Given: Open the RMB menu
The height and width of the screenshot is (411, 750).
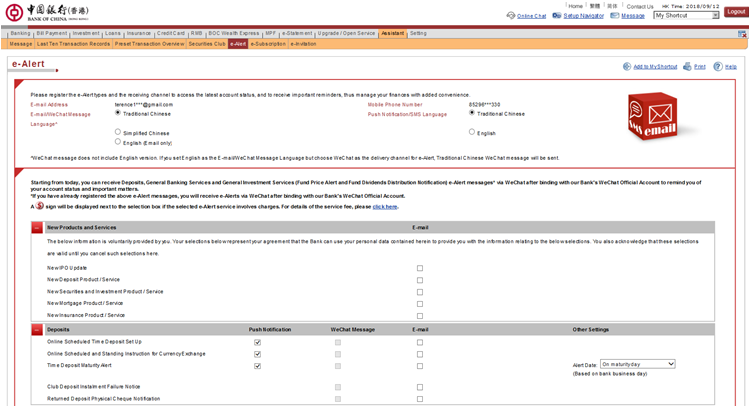Looking at the screenshot, I should [197, 33].
